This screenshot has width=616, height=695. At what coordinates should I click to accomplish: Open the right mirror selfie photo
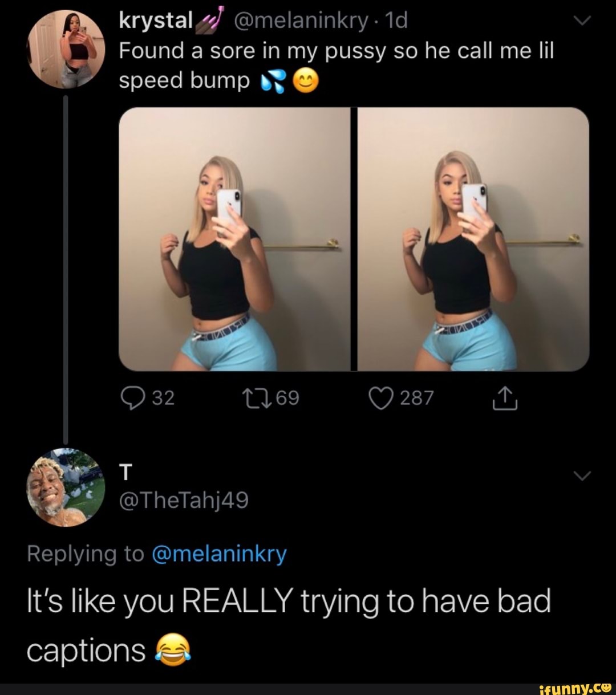click(473, 239)
